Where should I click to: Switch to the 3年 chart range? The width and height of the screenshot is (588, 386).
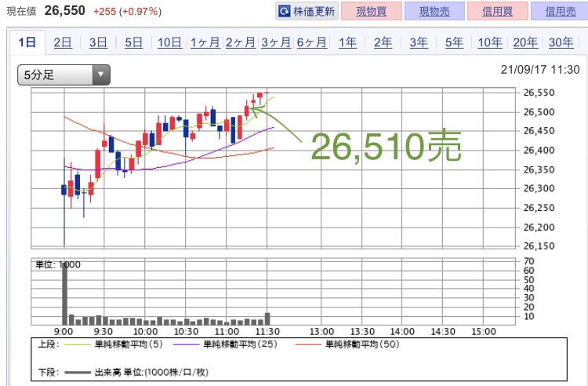[419, 42]
